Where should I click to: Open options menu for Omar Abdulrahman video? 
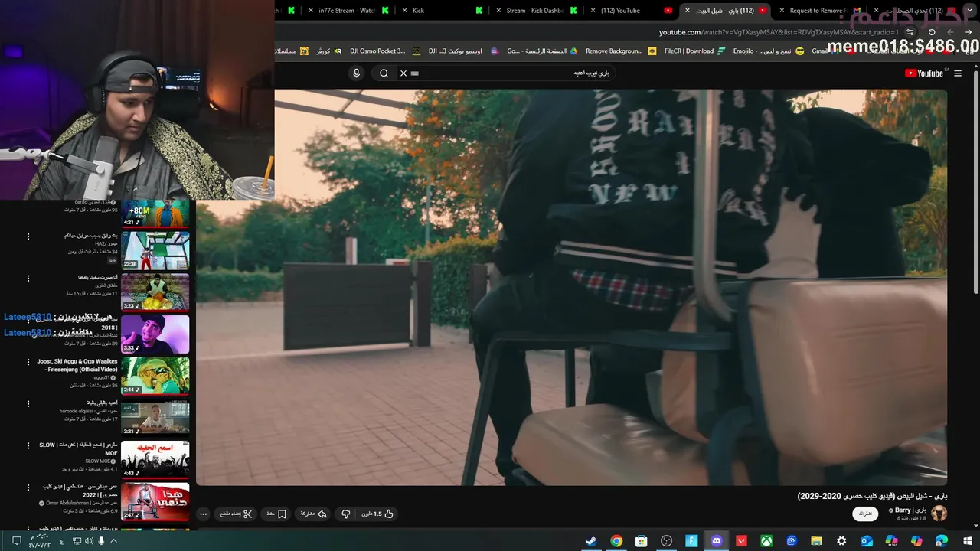[x=28, y=487]
